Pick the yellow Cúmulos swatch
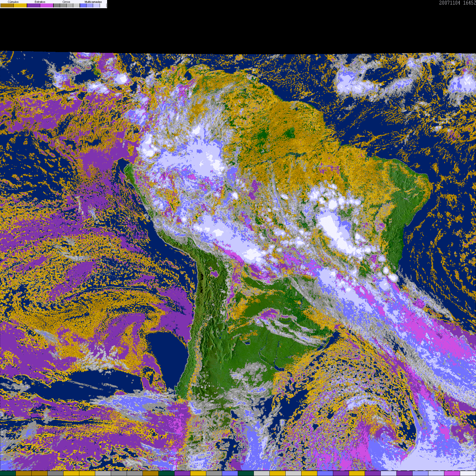Screen dimensions: 476x476 click(20, 5)
